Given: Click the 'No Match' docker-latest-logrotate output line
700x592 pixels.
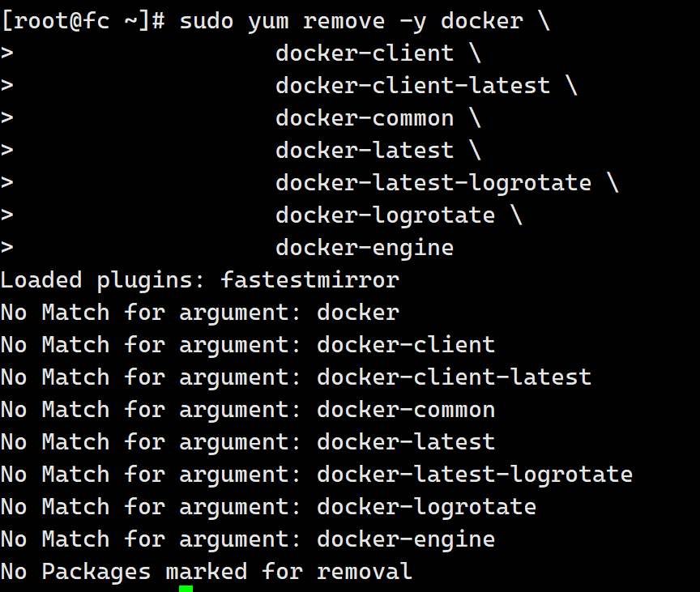Looking at the screenshot, I should (317, 475).
